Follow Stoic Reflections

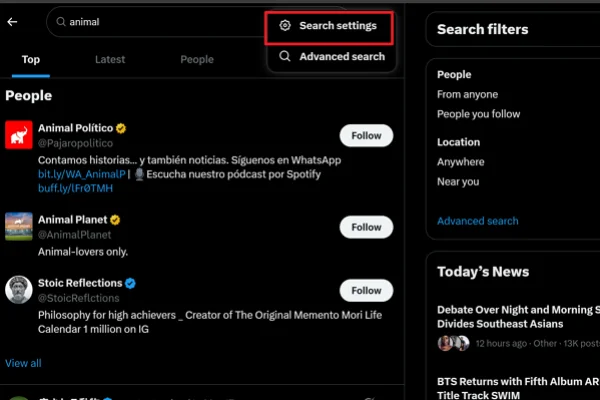pyautogui.click(x=366, y=291)
